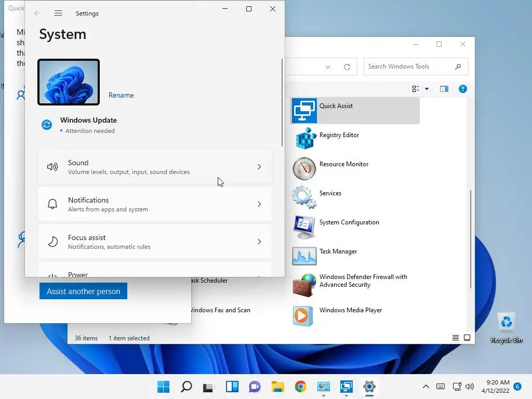Go back using the Settings back arrow
532x399 pixels.
pos(37,13)
